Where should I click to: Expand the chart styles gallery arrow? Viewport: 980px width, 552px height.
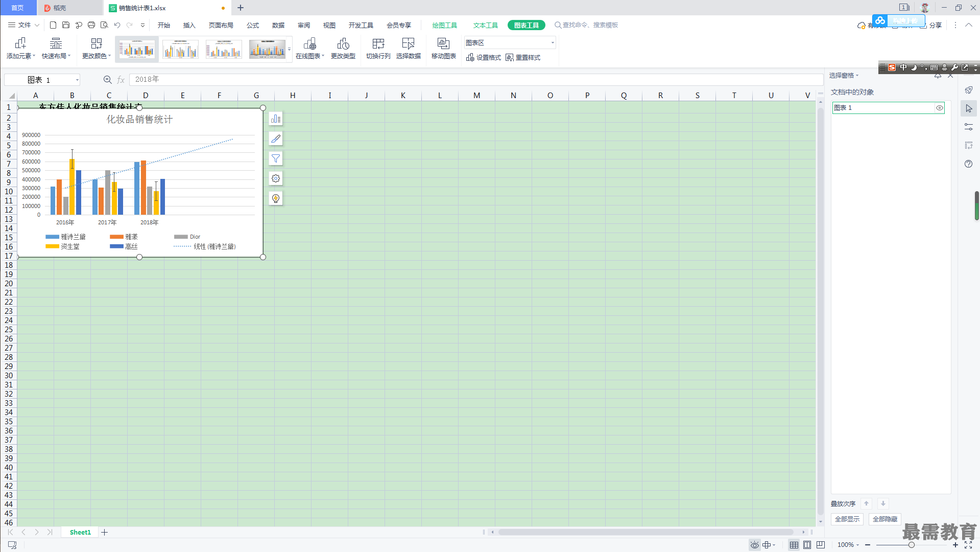pyautogui.click(x=289, y=50)
